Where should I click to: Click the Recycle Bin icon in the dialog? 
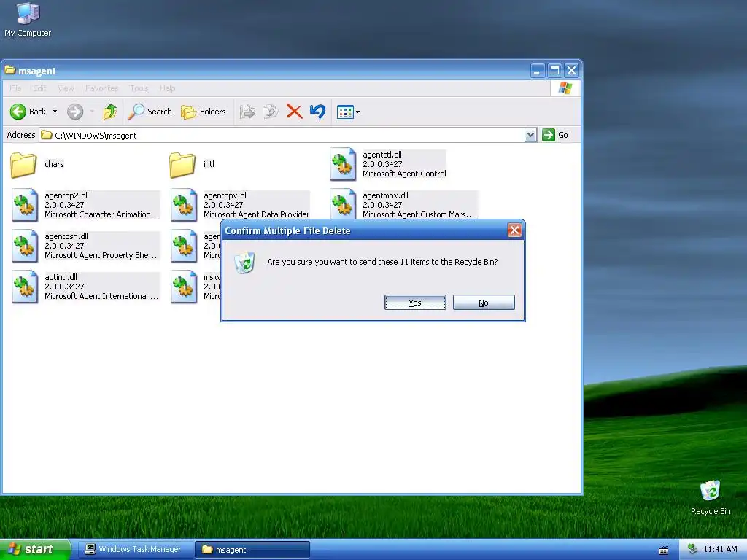[x=245, y=262]
